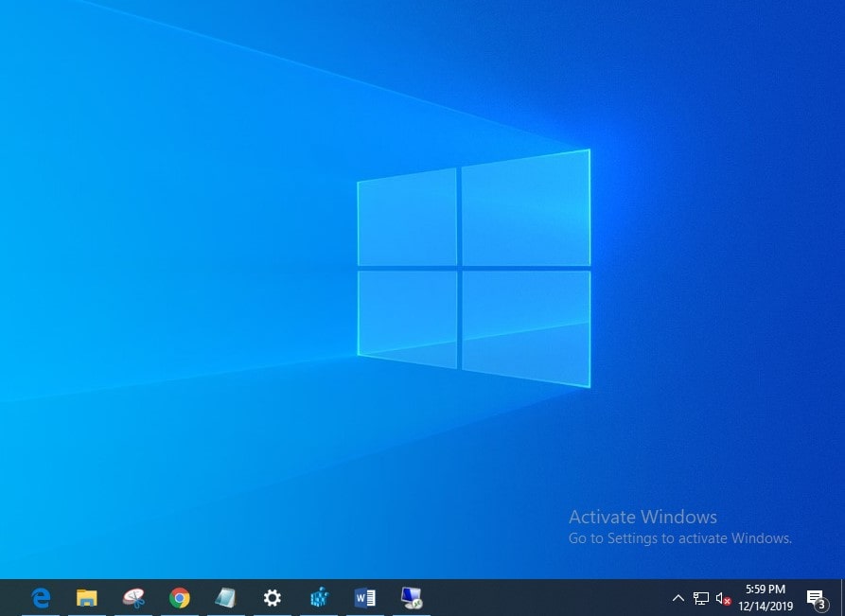
Task: Expand hidden system tray icons
Action: click(x=678, y=598)
